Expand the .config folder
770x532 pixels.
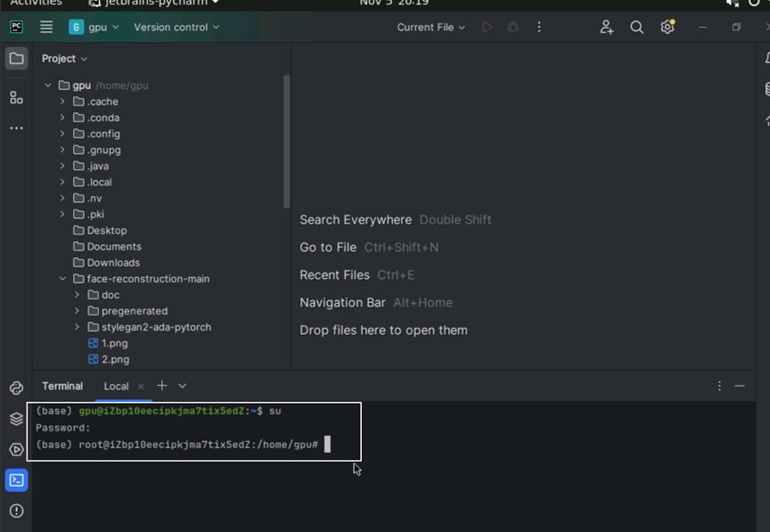(62, 134)
